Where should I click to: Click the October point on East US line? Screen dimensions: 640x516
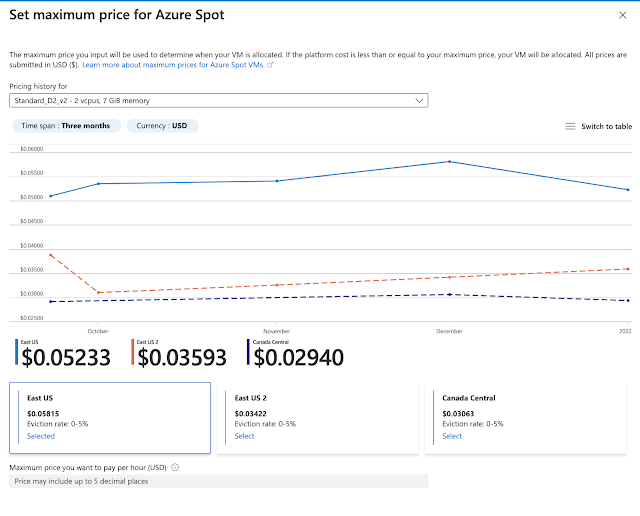[x=97, y=183]
